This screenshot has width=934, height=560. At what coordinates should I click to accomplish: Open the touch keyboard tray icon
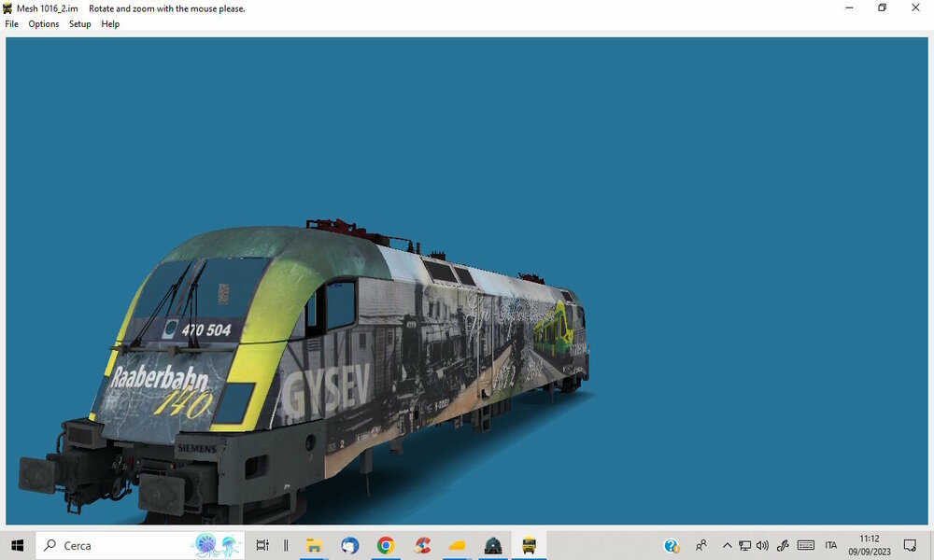click(x=806, y=545)
